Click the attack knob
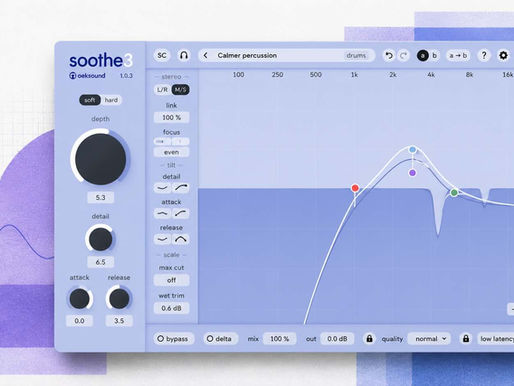Screen dimensions: 514x386 pos(79,298)
